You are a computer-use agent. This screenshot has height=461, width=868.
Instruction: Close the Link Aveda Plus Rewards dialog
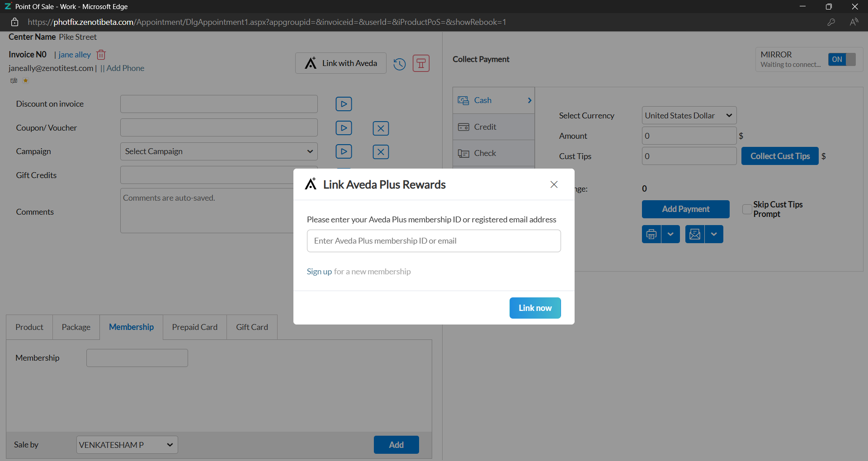554,184
